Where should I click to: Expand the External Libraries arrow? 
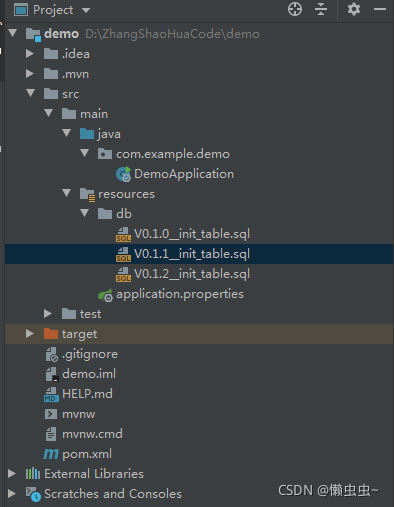click(x=12, y=473)
